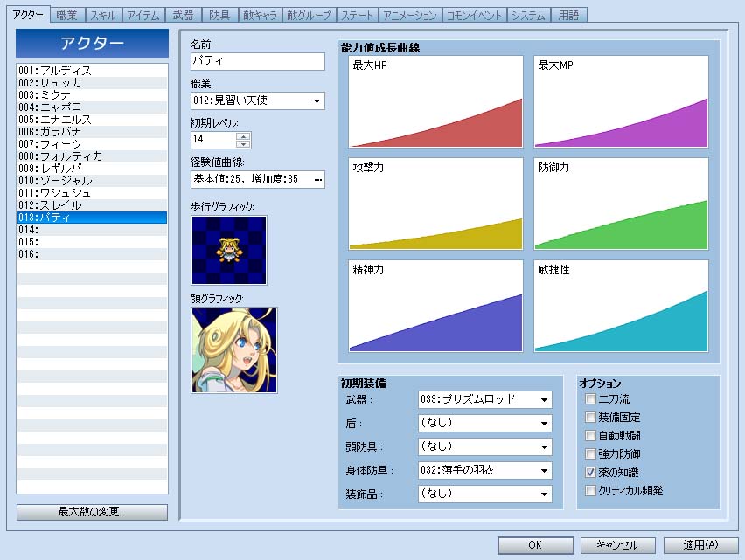
Task: Switch to the スキル tab
Action: point(101,16)
